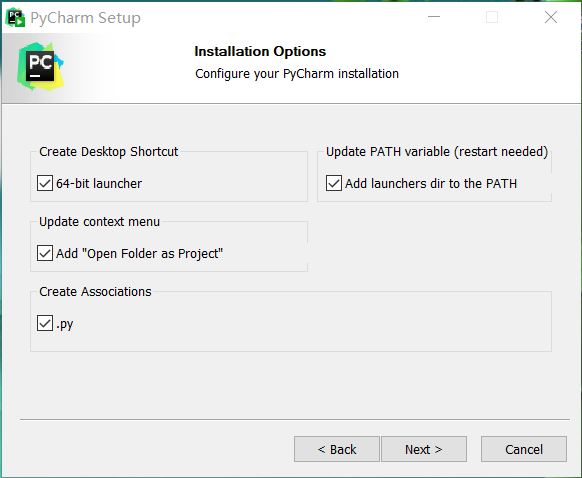Image resolution: width=582 pixels, height=478 pixels.
Task: Click the Configure your PyCharm installation text
Action: tap(297, 73)
